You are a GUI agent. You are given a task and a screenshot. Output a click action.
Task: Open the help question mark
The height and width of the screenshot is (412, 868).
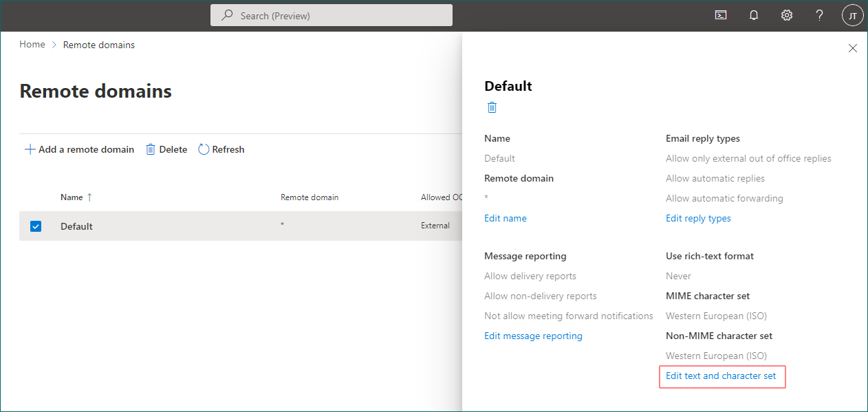pos(819,15)
